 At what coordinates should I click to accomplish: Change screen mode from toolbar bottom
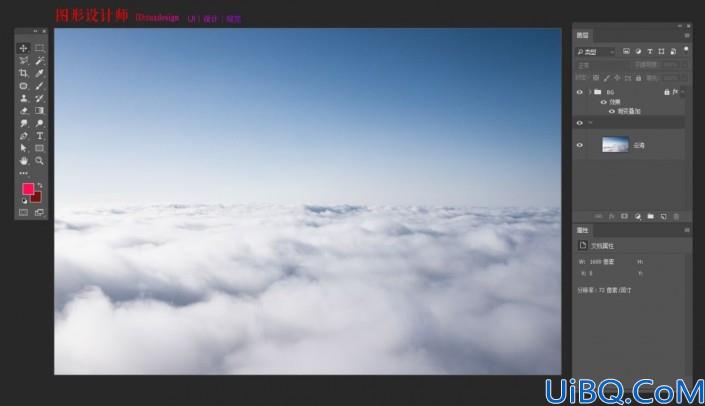click(x=40, y=212)
